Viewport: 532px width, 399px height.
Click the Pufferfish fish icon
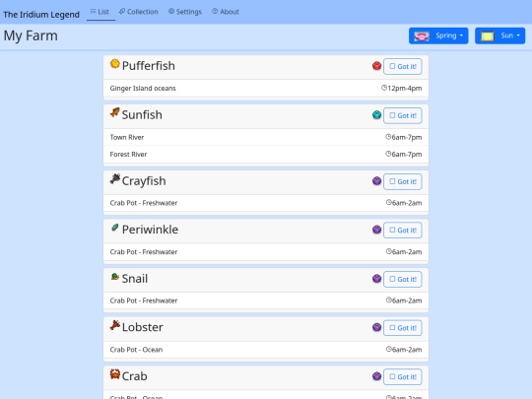(115, 63)
